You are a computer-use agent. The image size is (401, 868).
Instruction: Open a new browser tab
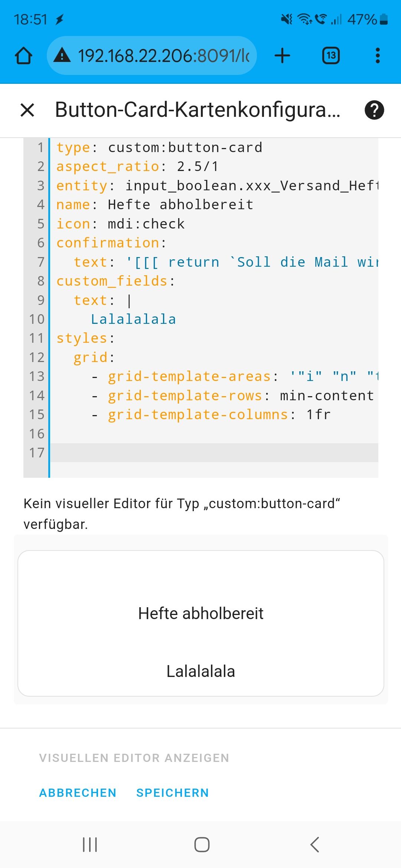click(282, 56)
